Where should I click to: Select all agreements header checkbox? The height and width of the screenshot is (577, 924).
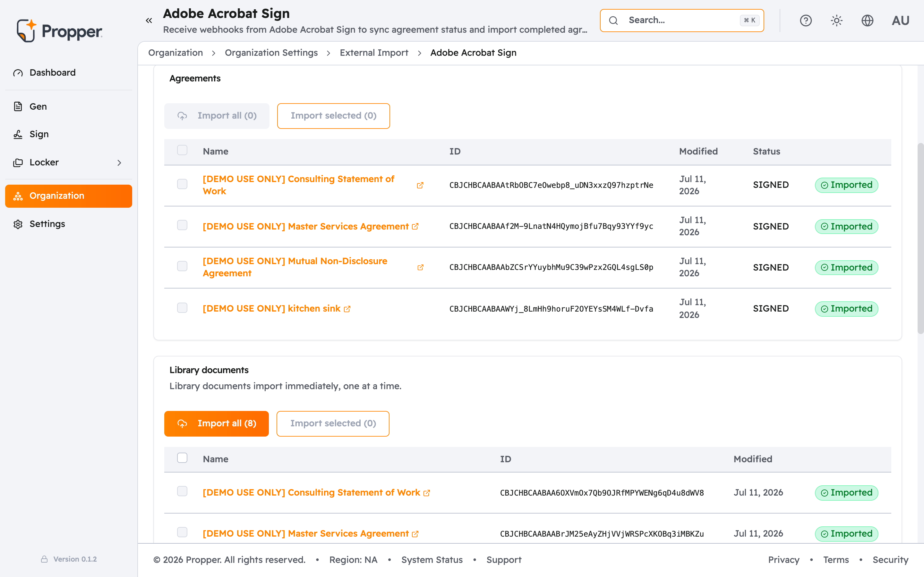click(182, 150)
